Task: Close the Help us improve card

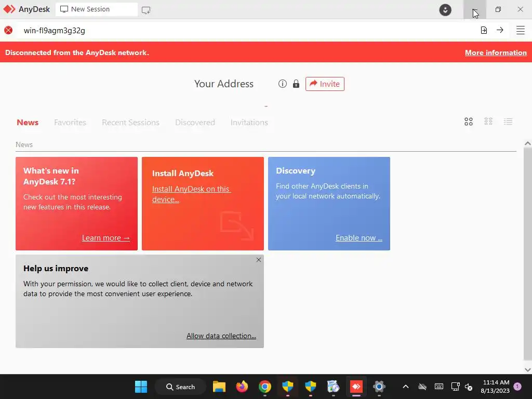Action: (x=259, y=260)
